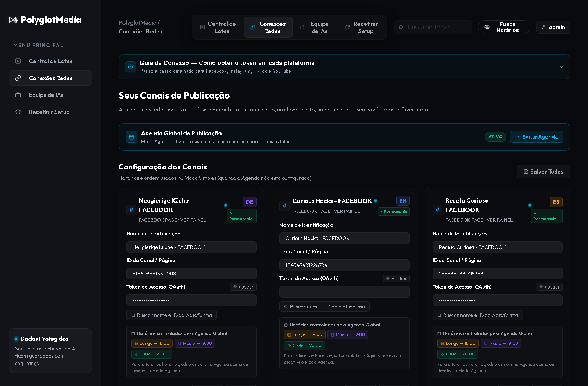Click name field Neugierige Küche - FACEBOOK
Image resolution: width=588 pixels, height=386 pixels.
191,247
